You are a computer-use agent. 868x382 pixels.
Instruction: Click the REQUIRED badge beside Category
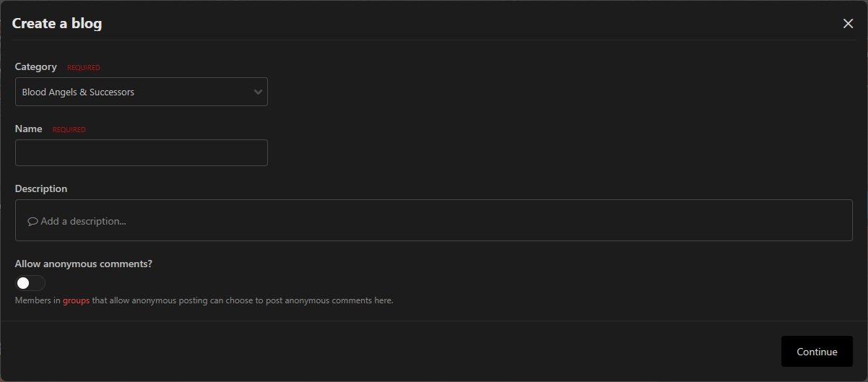[x=84, y=68]
